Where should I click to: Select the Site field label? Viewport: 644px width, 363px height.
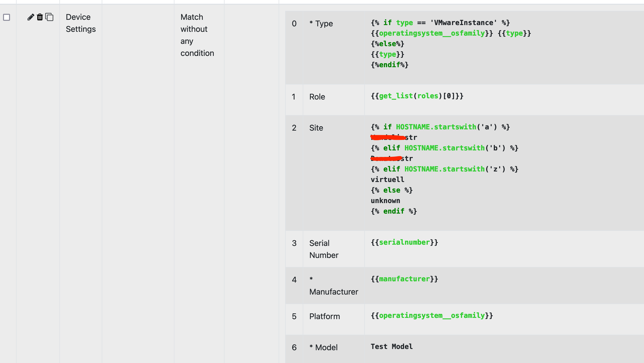[316, 128]
